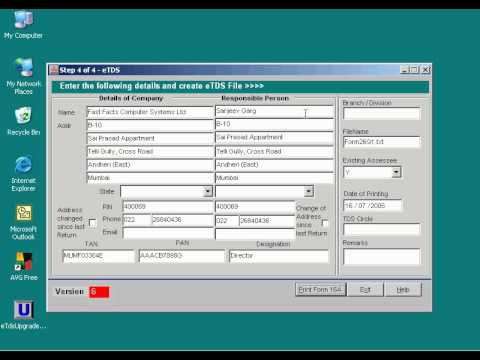Click the Designation field showing Director
Screen dimensions: 480x360
tap(279, 256)
